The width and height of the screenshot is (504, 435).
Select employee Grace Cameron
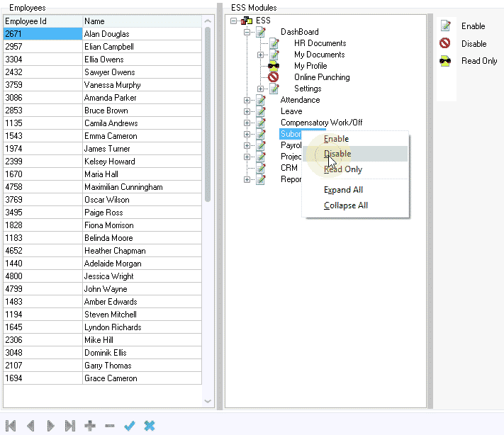coord(103,378)
